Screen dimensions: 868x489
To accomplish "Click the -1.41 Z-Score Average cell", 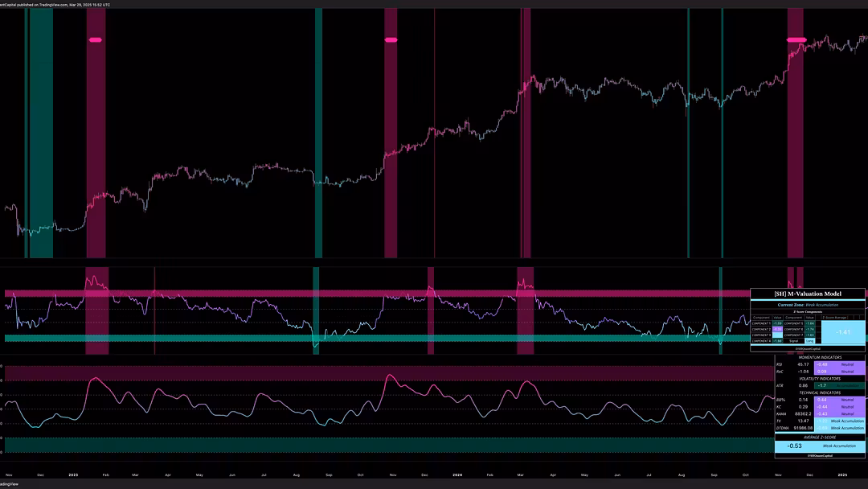I will [x=843, y=331].
